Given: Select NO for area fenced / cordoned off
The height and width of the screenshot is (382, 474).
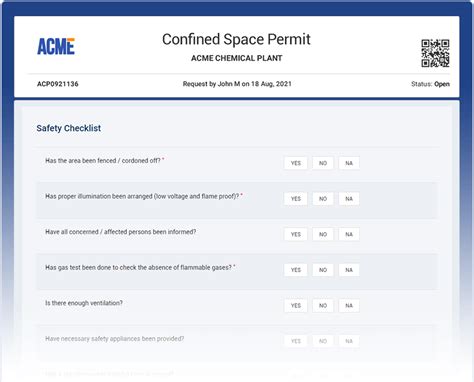Looking at the screenshot, I should tap(323, 163).
